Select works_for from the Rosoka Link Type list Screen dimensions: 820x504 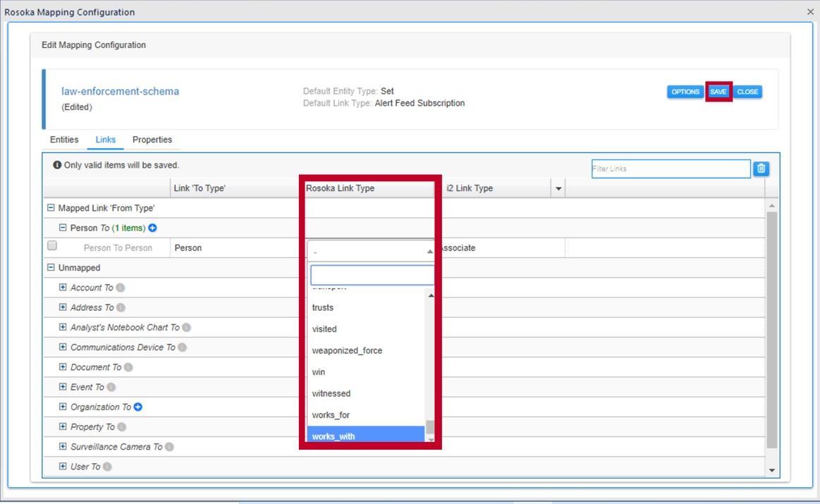click(x=331, y=414)
